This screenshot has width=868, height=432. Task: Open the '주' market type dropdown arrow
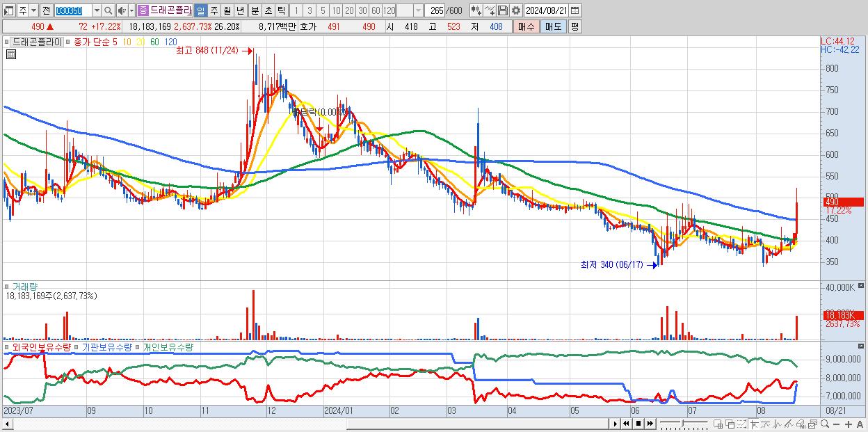pyautogui.click(x=33, y=10)
